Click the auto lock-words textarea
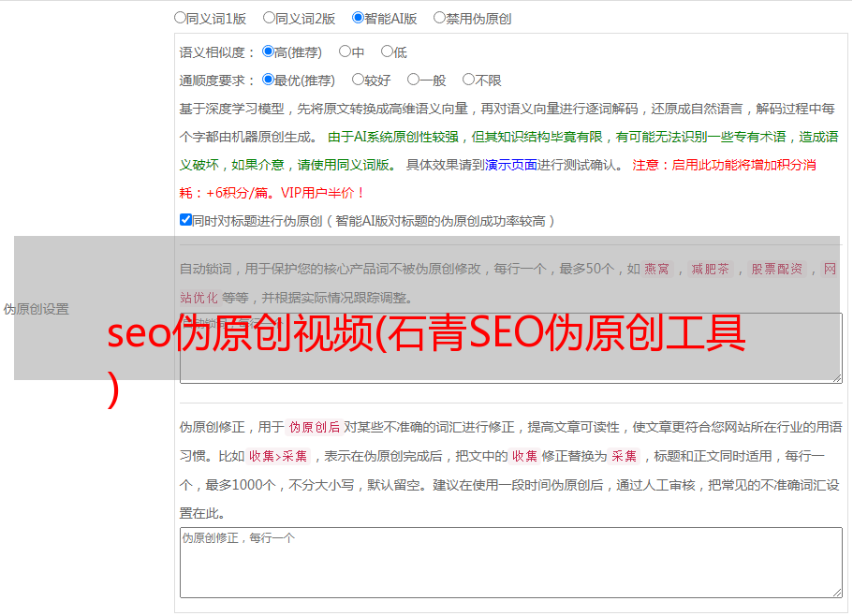This screenshot has height=616, width=853. click(511, 348)
